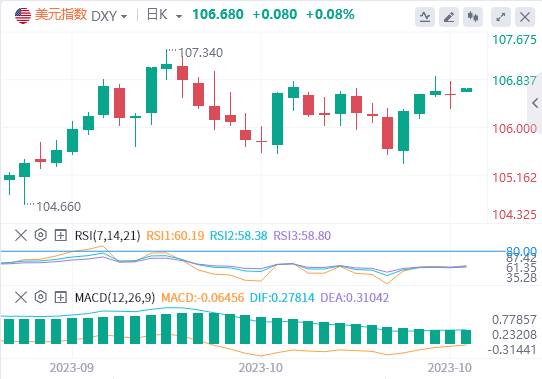Viewport: 542px width, 379px height.
Task: Remove the MACD indicator panel
Action: click(x=21, y=297)
